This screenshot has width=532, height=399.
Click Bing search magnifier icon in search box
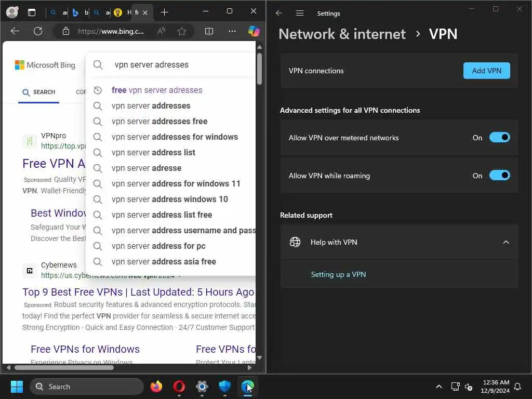pos(98,64)
